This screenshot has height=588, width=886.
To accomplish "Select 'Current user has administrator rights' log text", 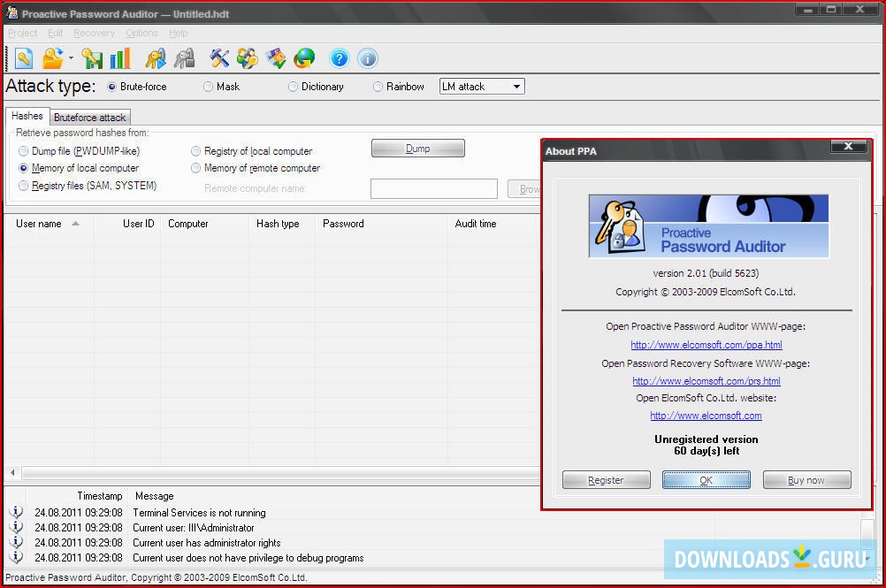I will (x=206, y=543).
